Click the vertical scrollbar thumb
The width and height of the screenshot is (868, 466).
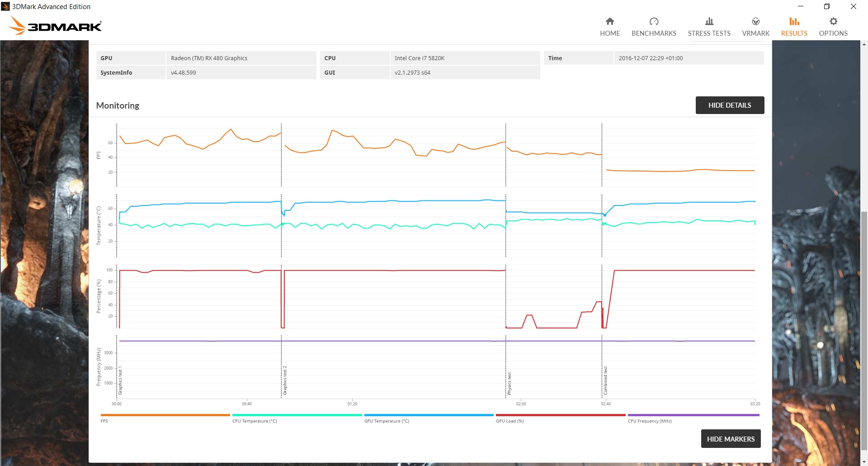864,330
